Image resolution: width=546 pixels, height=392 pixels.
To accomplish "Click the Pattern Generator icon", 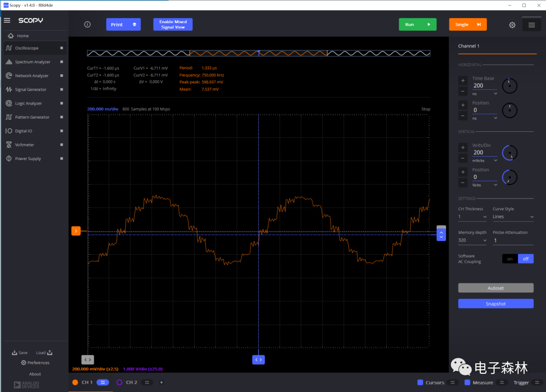I will pos(9,117).
